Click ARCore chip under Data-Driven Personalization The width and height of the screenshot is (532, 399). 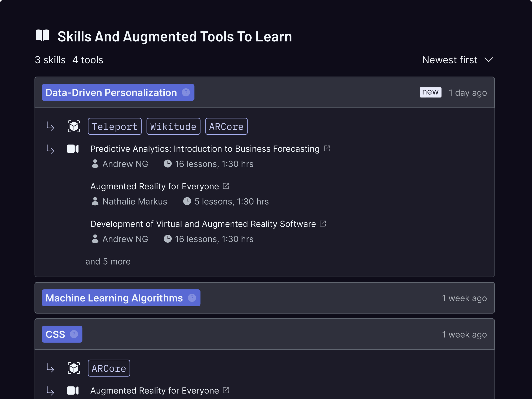(226, 126)
